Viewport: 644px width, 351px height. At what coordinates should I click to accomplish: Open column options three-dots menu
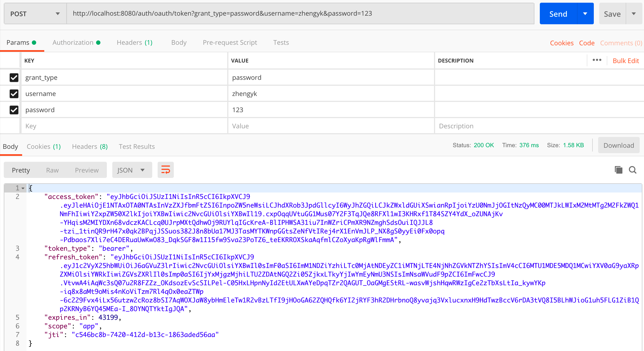pyautogui.click(x=597, y=60)
